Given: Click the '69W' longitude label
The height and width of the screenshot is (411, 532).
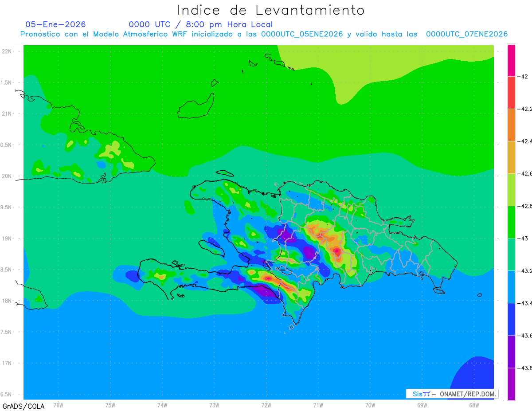Looking at the screenshot, I should (422, 405).
